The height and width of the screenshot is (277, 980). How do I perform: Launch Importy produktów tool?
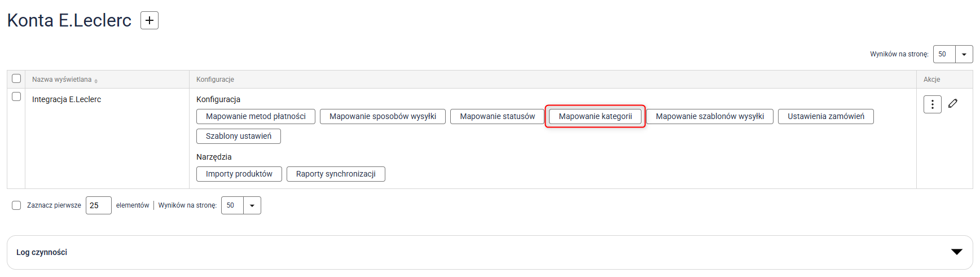(x=239, y=174)
